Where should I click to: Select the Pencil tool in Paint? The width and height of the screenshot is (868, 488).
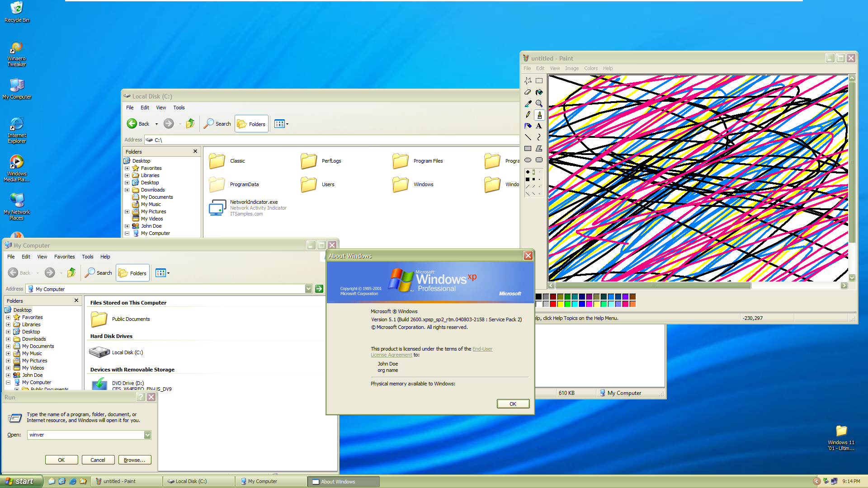pos(528,115)
